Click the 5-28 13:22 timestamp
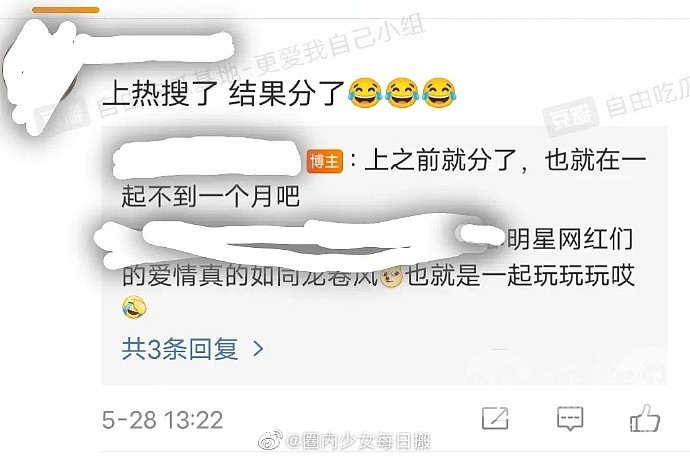The image size is (690, 457). click(x=162, y=420)
